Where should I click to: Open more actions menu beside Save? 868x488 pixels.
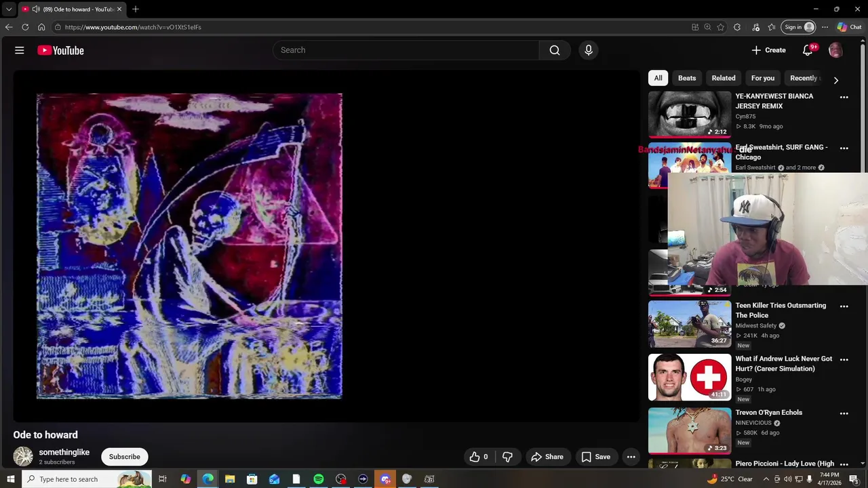pyautogui.click(x=631, y=457)
